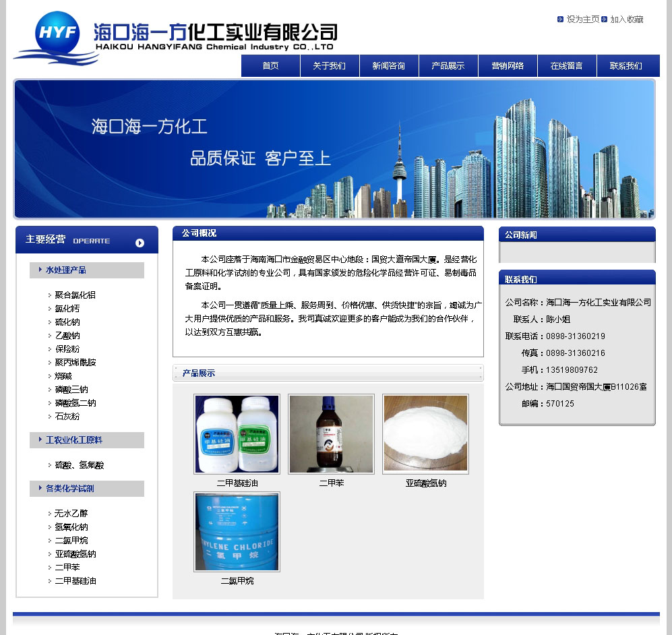Open the 关于我们 navigation tab
The height and width of the screenshot is (635, 672).
click(x=330, y=66)
